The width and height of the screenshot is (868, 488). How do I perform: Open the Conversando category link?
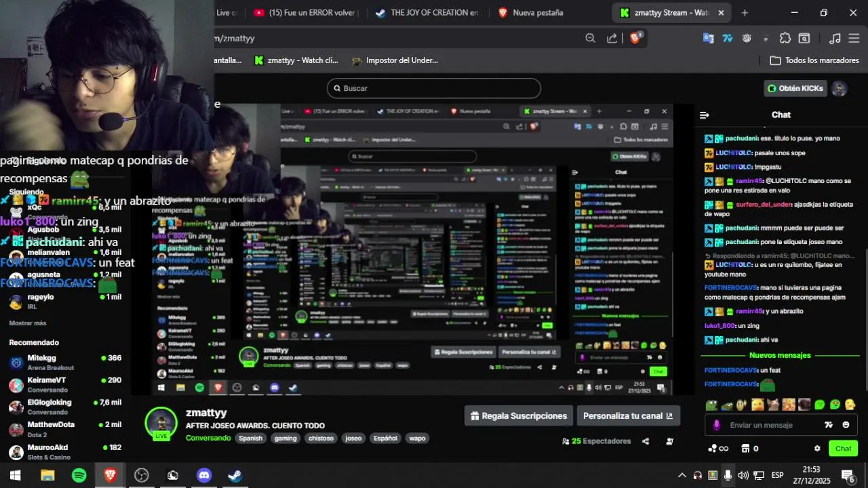coord(208,439)
